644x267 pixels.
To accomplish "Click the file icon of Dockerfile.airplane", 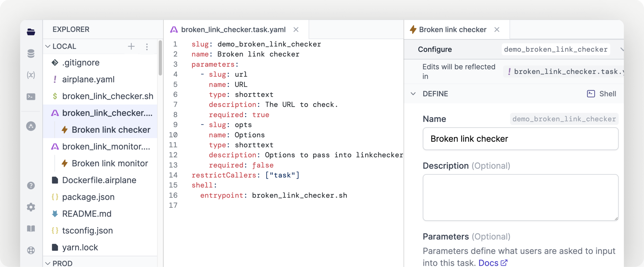I will [x=55, y=180].
